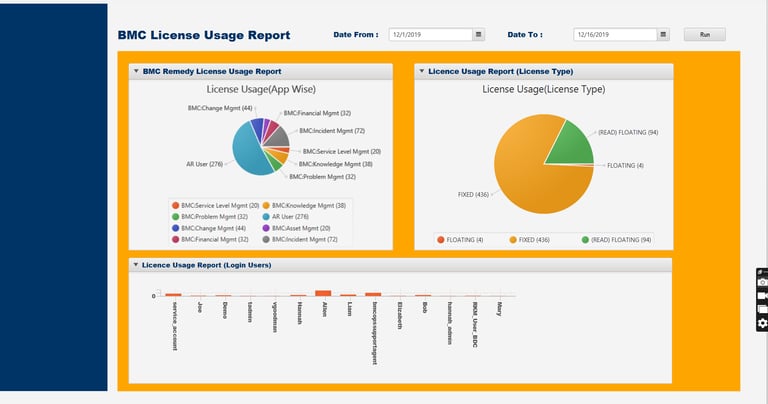Viewport: 768px width, 404px height.
Task: Click the 'BMC:Financial Mgmt (32)' pie label
Action: click(317, 113)
